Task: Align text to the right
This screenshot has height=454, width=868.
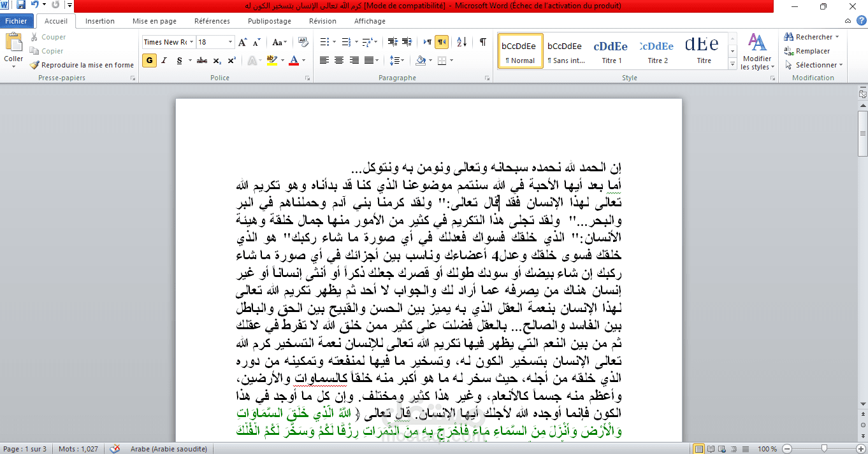Action: tap(354, 60)
